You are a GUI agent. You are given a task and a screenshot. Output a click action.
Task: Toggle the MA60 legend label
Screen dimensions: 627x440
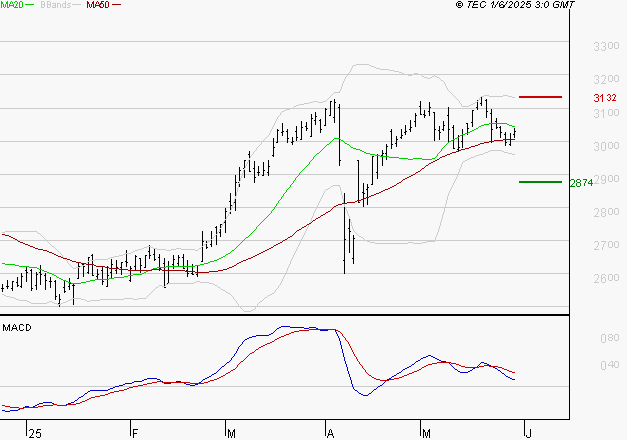pyautogui.click(x=98, y=5)
